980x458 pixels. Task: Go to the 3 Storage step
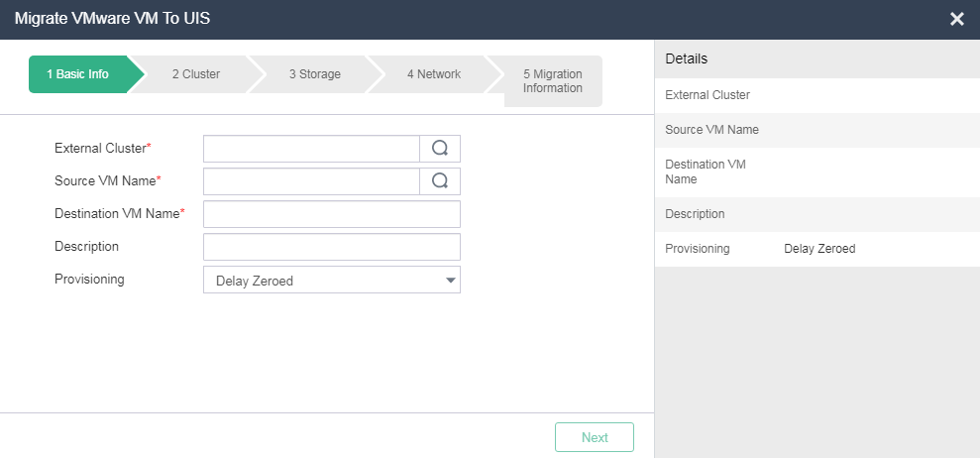[x=315, y=74]
